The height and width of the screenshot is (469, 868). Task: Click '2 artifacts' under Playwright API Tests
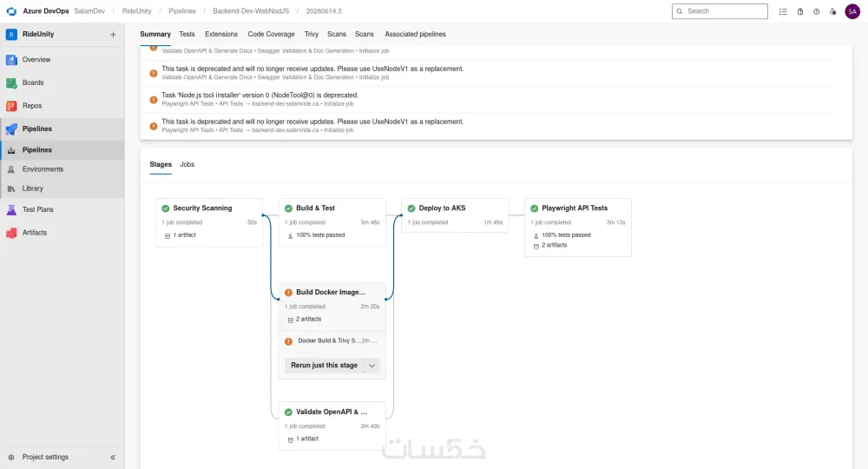click(x=554, y=245)
